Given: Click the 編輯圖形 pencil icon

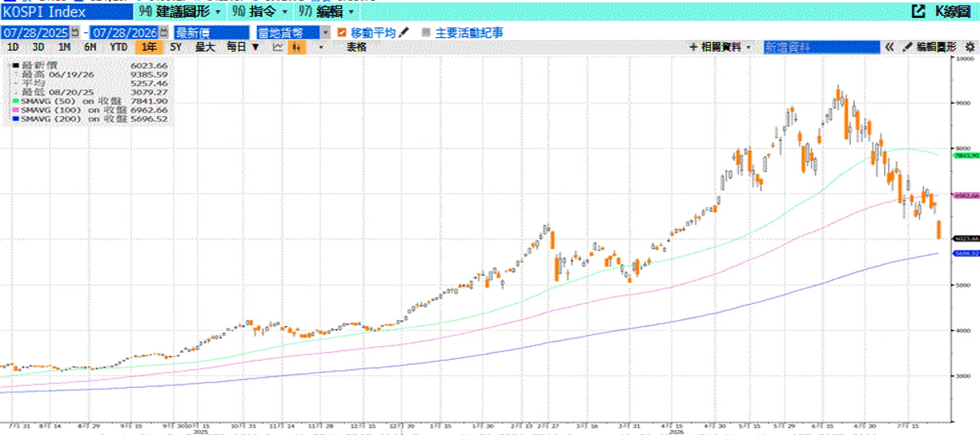Looking at the screenshot, I should coord(907,47).
